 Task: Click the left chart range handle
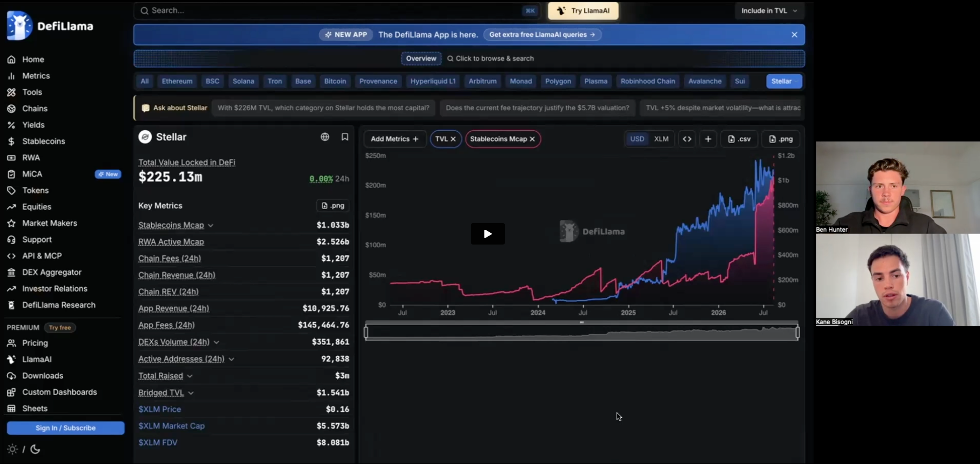click(x=366, y=332)
